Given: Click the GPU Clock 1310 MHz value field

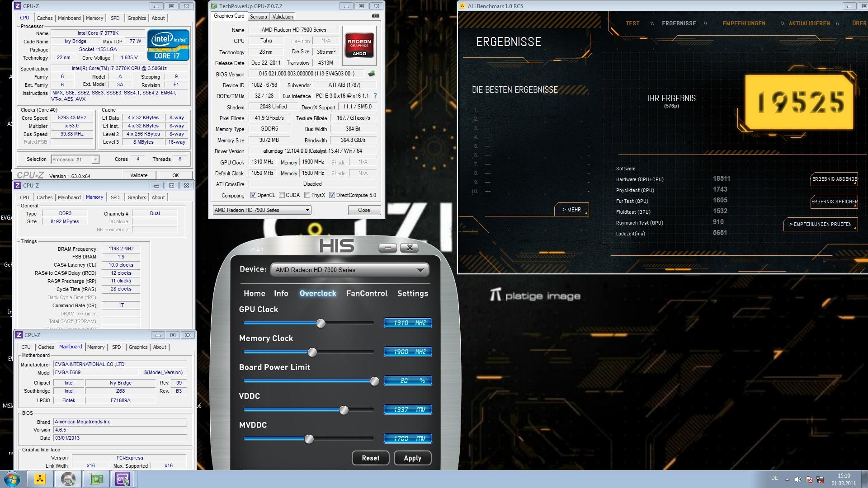Looking at the screenshot, I should click(x=407, y=323).
